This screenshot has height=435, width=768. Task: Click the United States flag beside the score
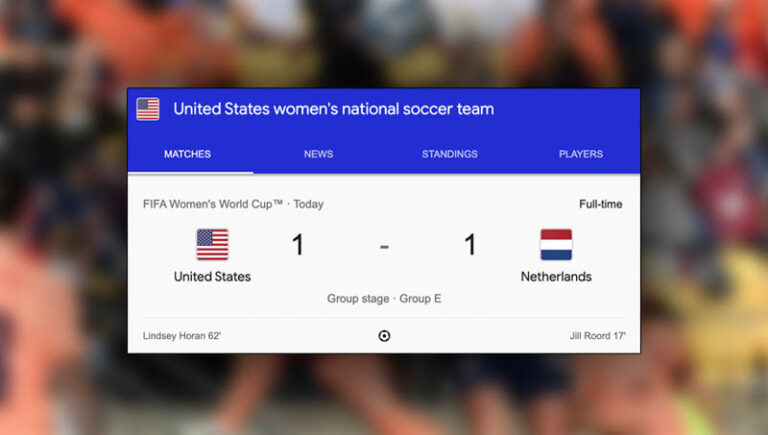[x=212, y=244]
